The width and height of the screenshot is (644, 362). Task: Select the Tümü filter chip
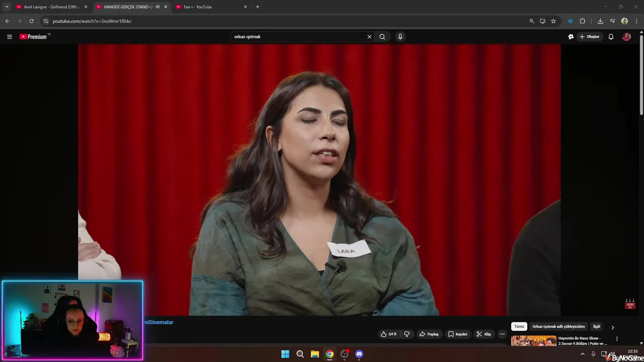click(519, 327)
